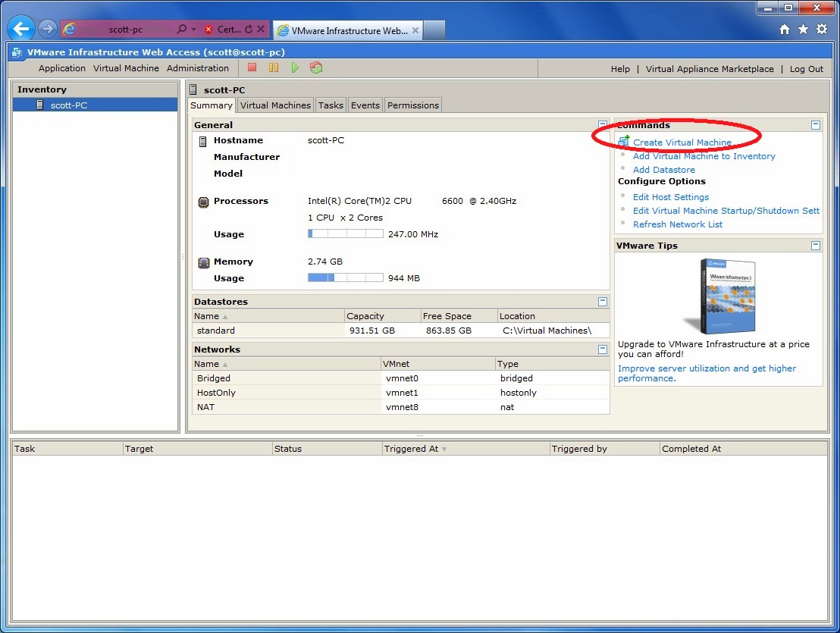Click the address bar search magnifier icon
Image resolution: width=840 pixels, height=633 pixels.
click(182, 29)
